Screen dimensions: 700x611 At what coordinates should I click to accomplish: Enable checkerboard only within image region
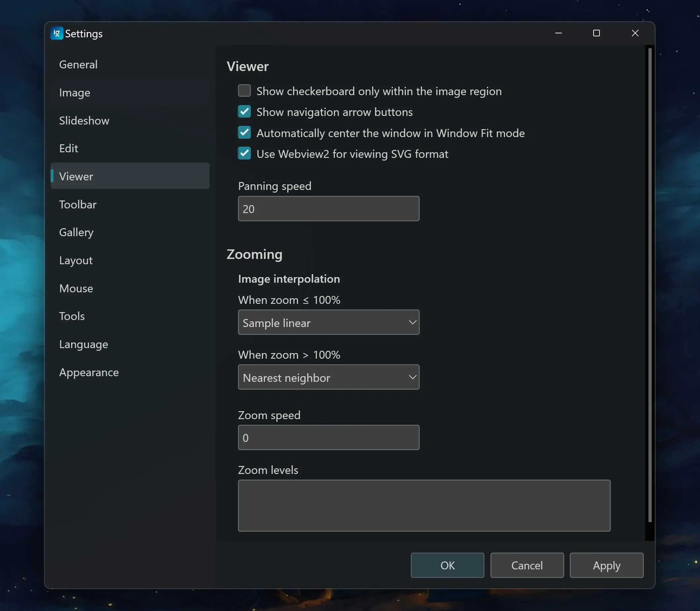coord(244,91)
